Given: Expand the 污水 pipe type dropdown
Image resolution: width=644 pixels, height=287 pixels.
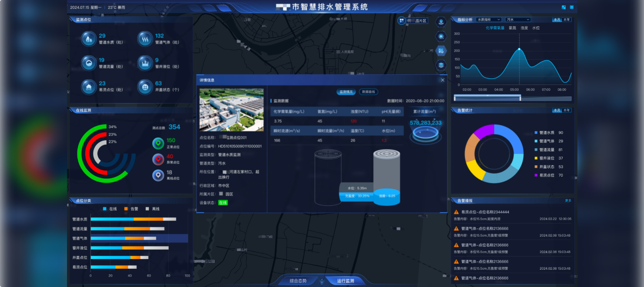Looking at the screenshot, I should point(518,20).
